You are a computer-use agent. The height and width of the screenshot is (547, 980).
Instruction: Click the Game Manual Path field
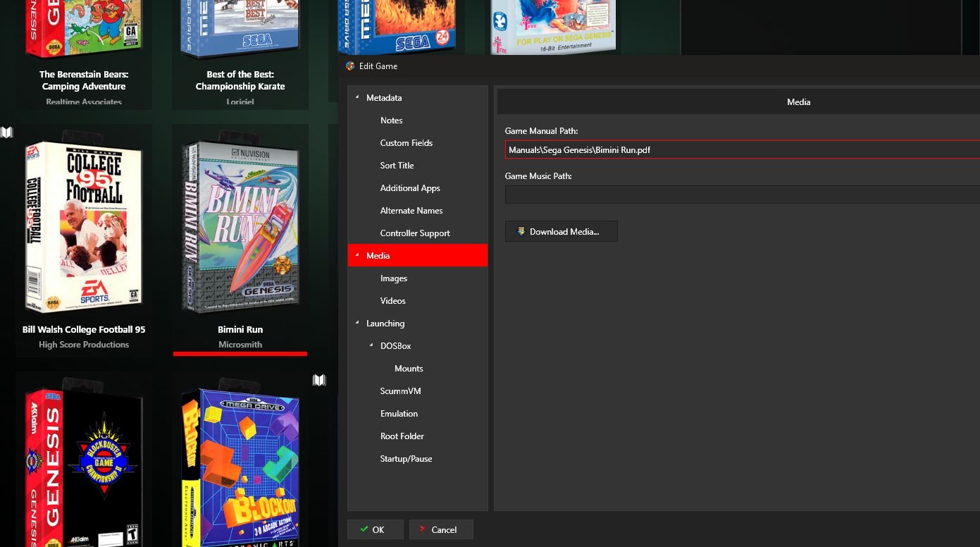(742, 149)
